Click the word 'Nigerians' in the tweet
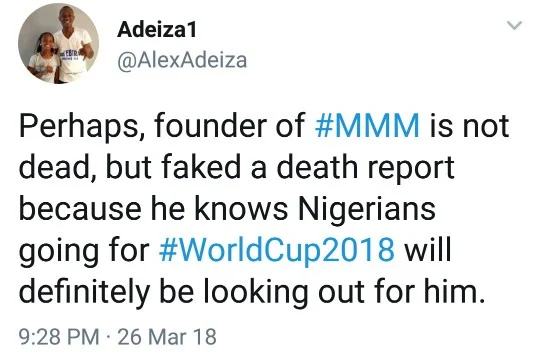Viewport: 540px width, 361px height. [x=367, y=210]
